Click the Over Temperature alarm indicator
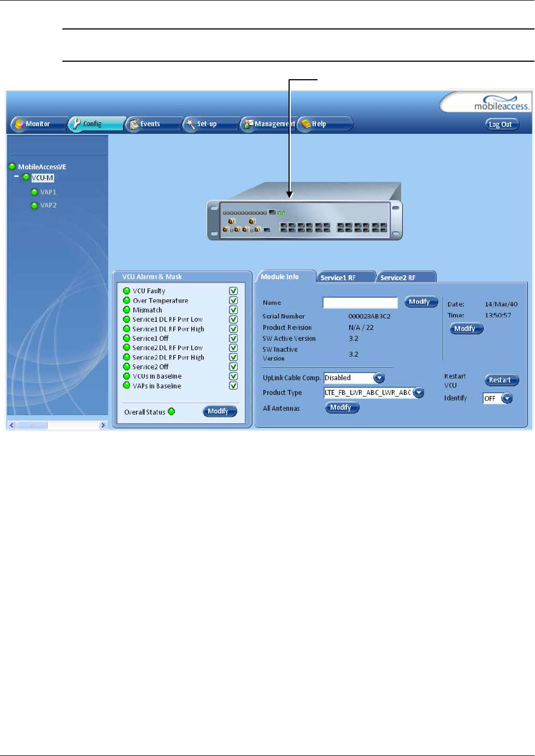The image size is (535, 756). pyautogui.click(x=127, y=300)
